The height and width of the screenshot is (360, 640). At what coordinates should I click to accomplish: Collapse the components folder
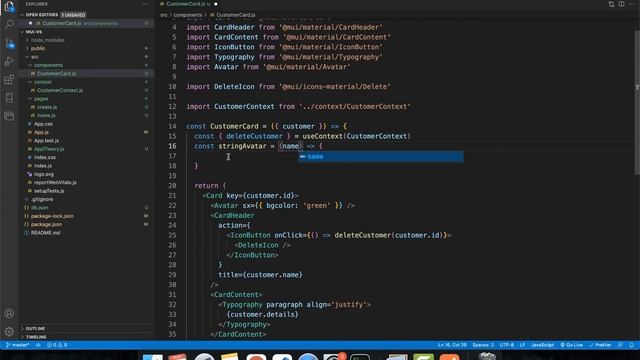click(x=48, y=65)
